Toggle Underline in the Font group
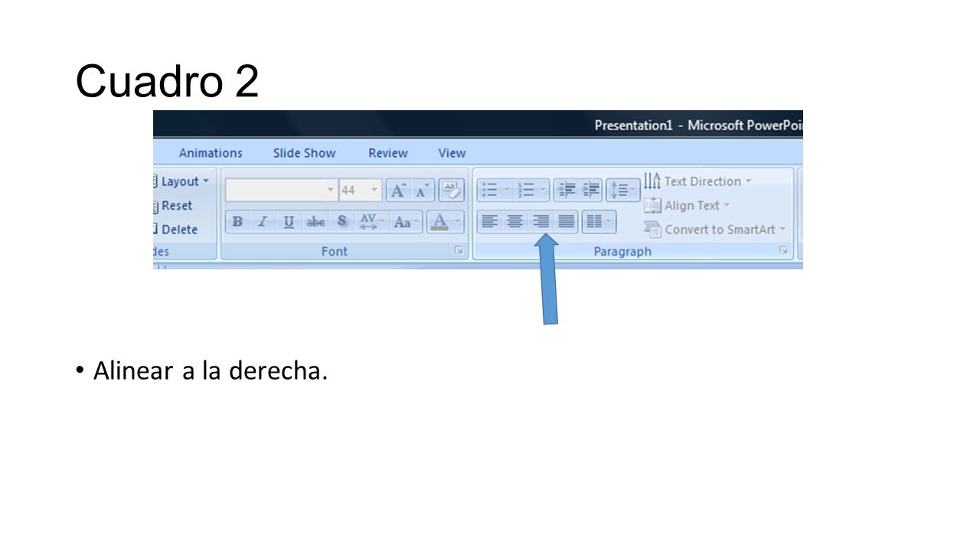This screenshot has height=551, width=980. point(289,222)
